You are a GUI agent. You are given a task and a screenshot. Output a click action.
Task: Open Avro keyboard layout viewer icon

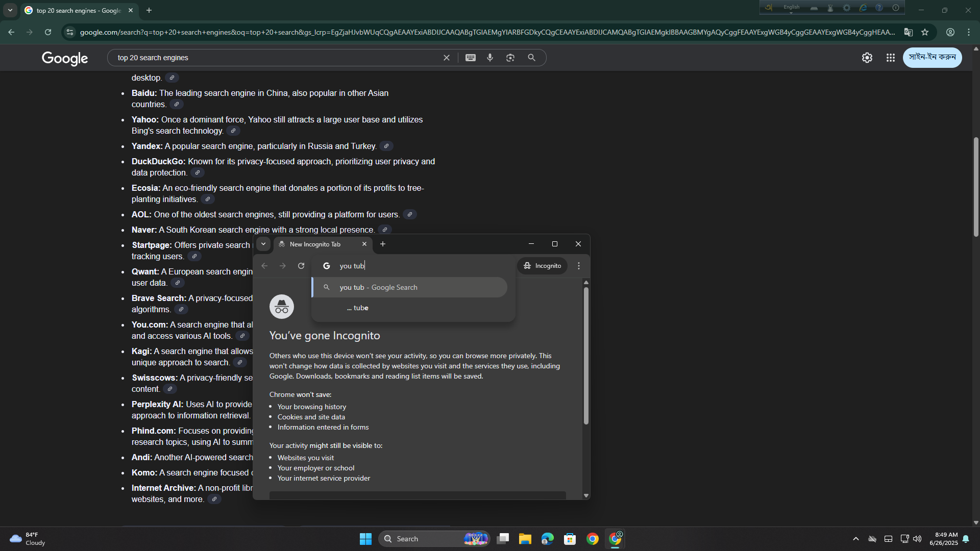[x=814, y=8]
